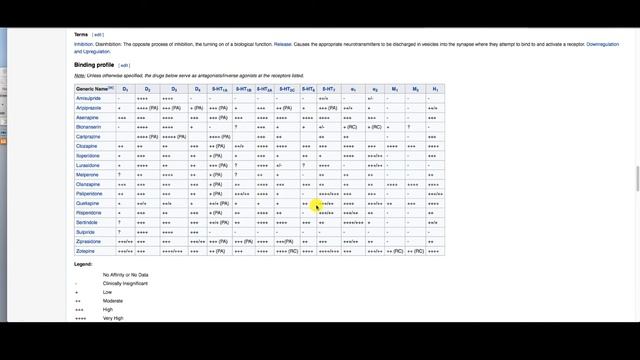640x360 pixels.
Task: Click the 5-HT2C column header link
Action: click(x=287, y=89)
